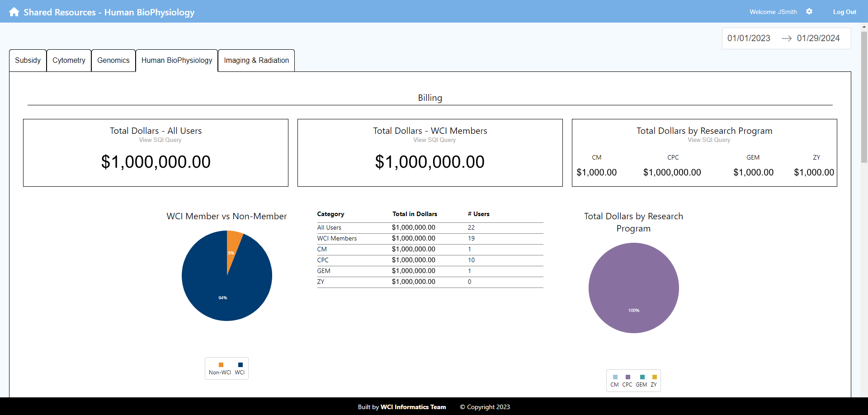
Task: Click the orange Non-WCI pie slice
Action: 232,249
